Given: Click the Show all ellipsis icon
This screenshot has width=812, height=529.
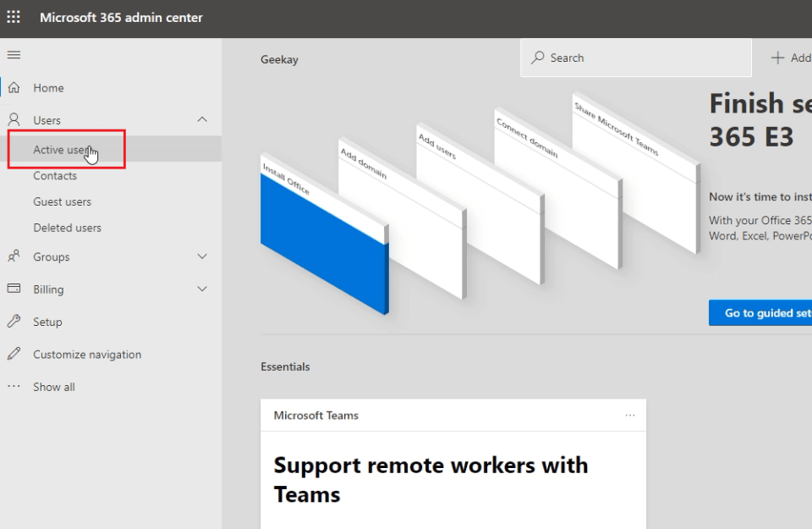Looking at the screenshot, I should click(x=14, y=387).
